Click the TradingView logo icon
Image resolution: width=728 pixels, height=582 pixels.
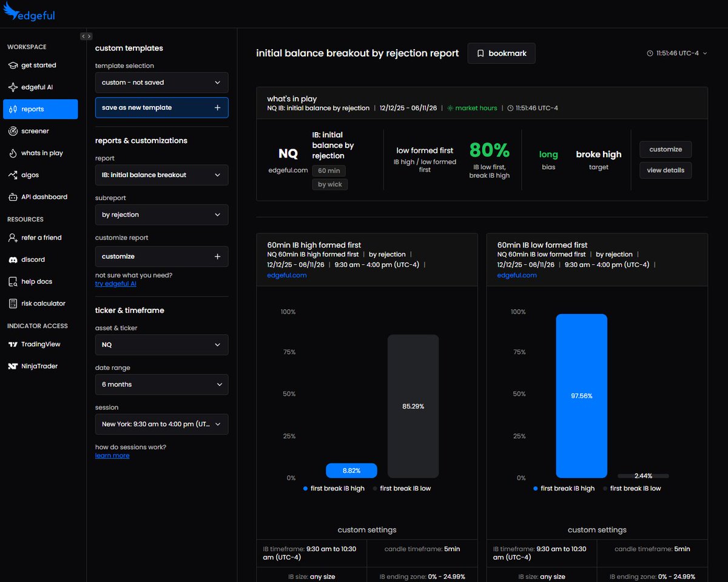tap(13, 344)
